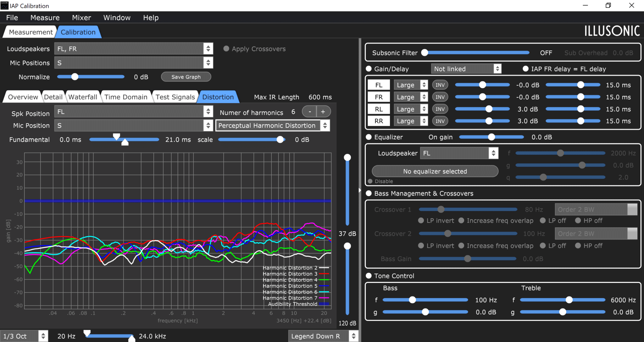Click the panel splitter collapse arrow
The width and height of the screenshot is (644, 342).
(360, 190)
